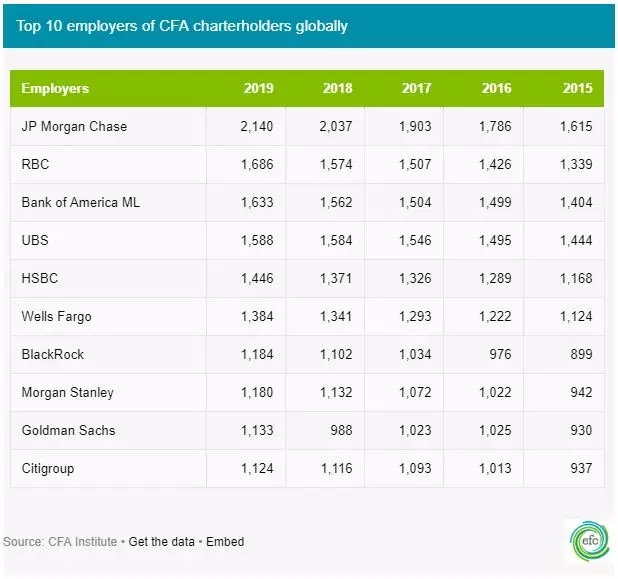This screenshot has height=579, width=618.
Task: Select the 2018 column header
Action: (338, 88)
